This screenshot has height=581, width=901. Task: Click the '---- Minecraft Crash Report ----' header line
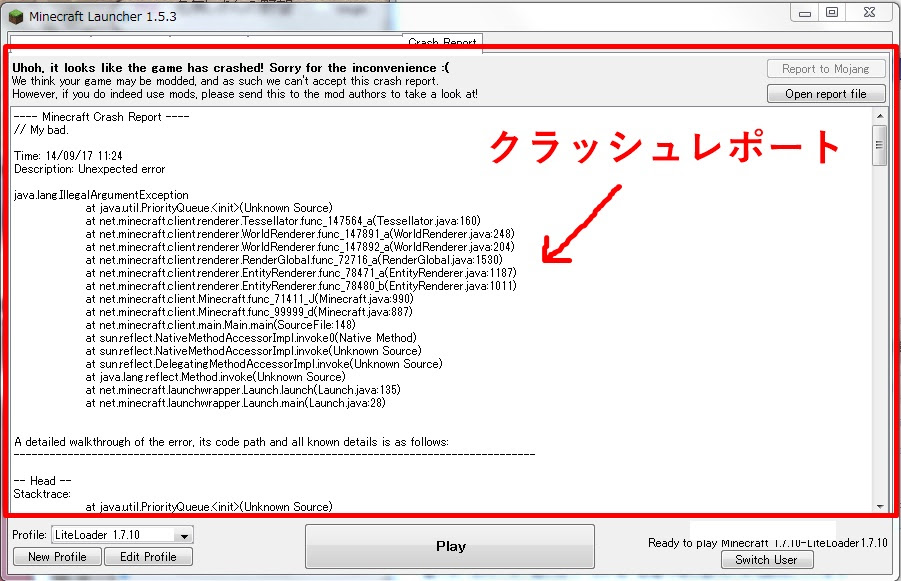point(102,117)
